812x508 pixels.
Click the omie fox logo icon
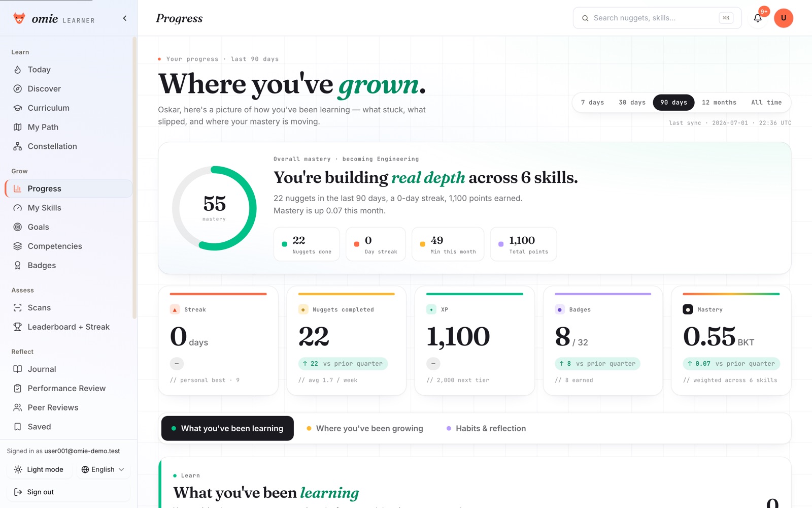coord(19,18)
